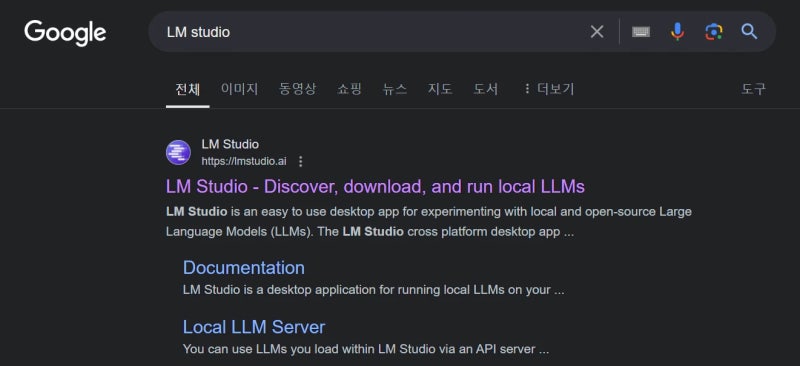Select the 전체 tab
The image size is (800, 366).
click(x=188, y=89)
